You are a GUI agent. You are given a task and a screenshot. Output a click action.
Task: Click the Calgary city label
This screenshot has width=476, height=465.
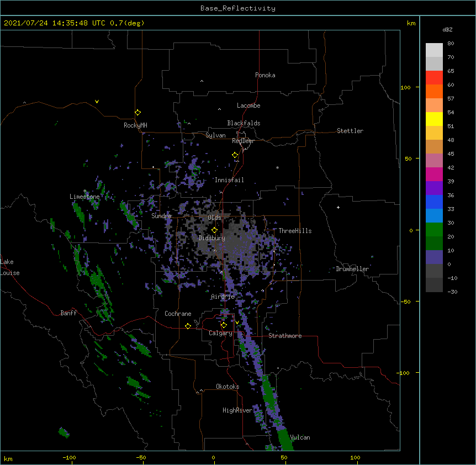[220, 333]
